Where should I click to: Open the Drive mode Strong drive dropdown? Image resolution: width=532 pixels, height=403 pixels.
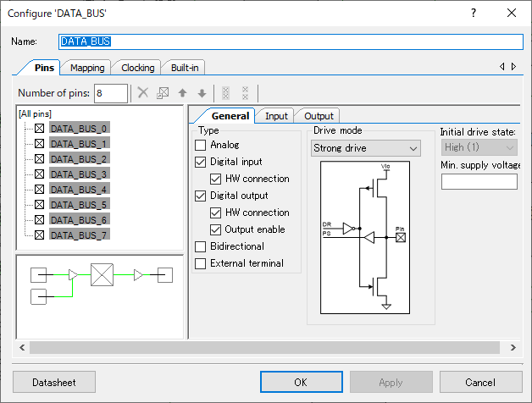click(x=366, y=148)
